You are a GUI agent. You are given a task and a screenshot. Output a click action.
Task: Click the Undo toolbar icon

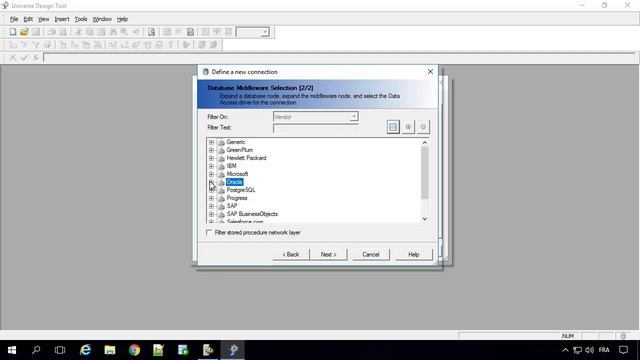[136, 32]
